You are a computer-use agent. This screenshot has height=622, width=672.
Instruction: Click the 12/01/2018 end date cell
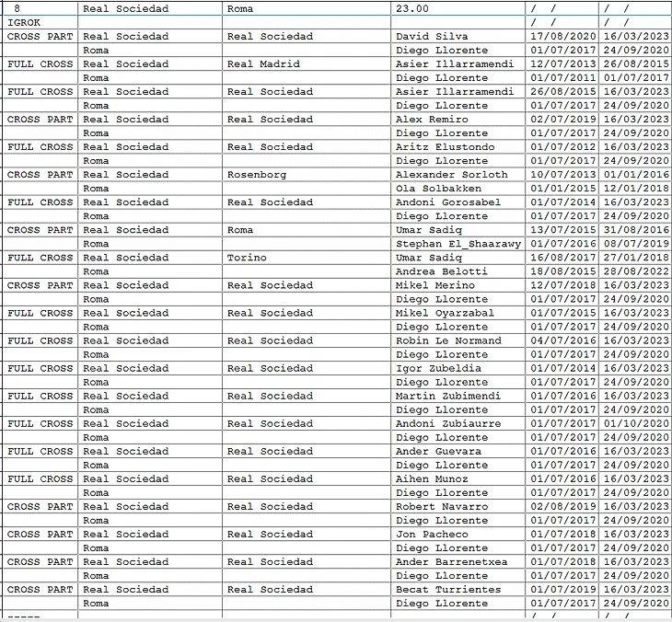click(x=636, y=189)
